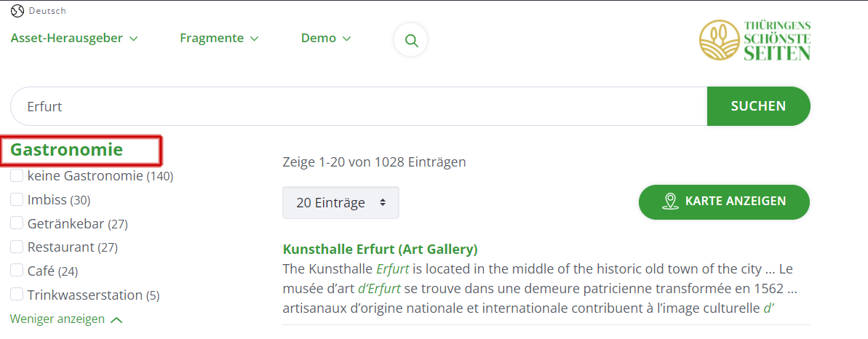Click the Thüringens Schönste Seiten logo
Screen dimensions: 868x339
[754, 41]
